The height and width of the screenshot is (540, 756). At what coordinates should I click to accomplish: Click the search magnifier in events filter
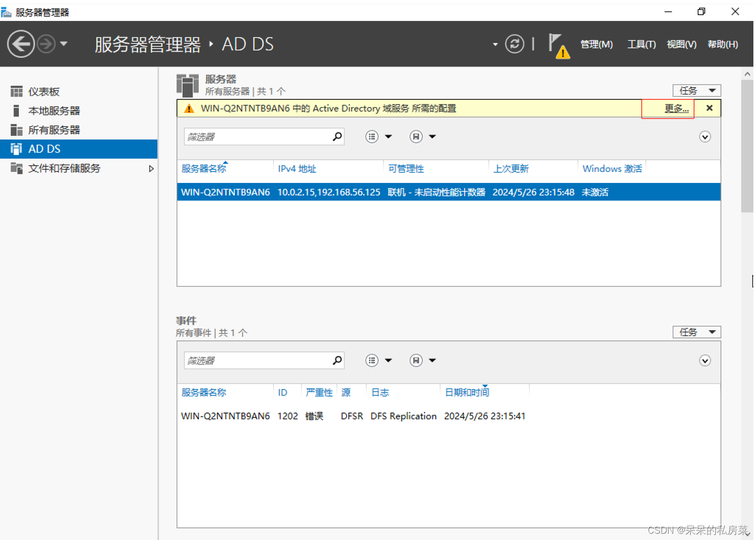tap(337, 360)
